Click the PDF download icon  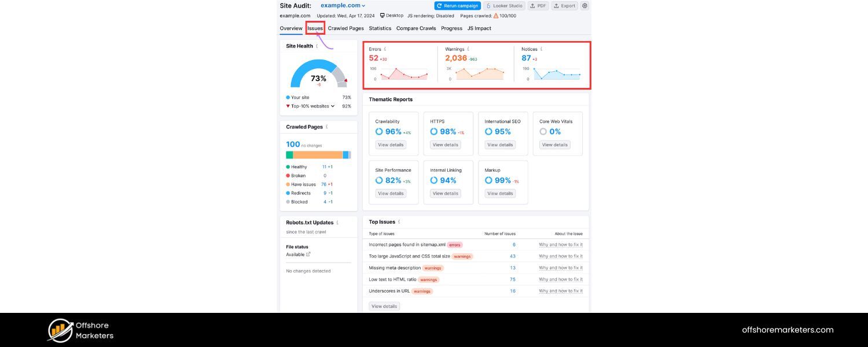click(x=532, y=6)
